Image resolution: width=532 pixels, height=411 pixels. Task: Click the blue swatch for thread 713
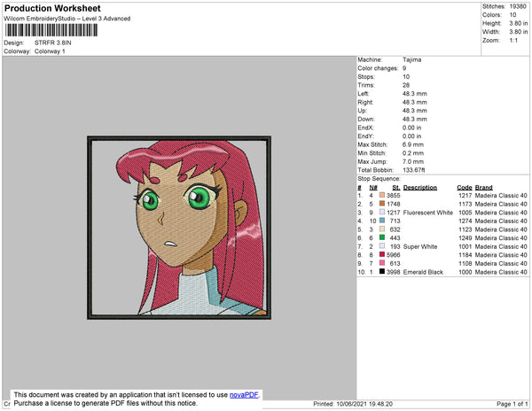(382, 221)
